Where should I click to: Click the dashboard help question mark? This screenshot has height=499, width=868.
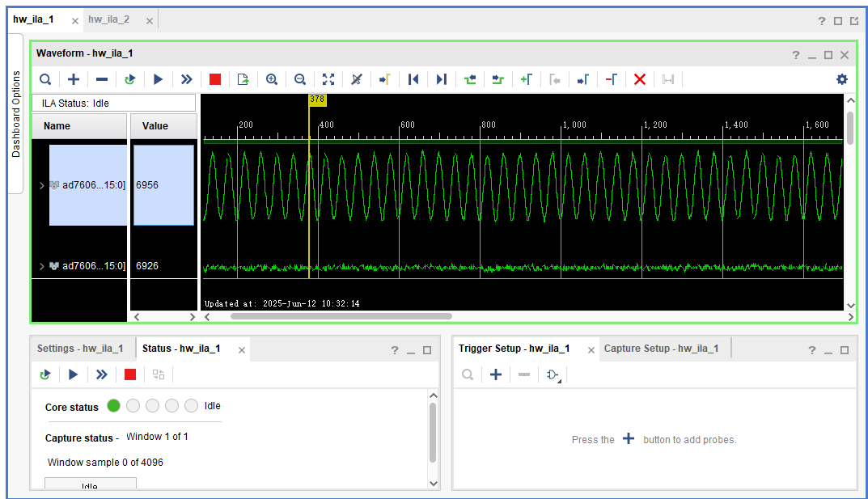(x=822, y=21)
